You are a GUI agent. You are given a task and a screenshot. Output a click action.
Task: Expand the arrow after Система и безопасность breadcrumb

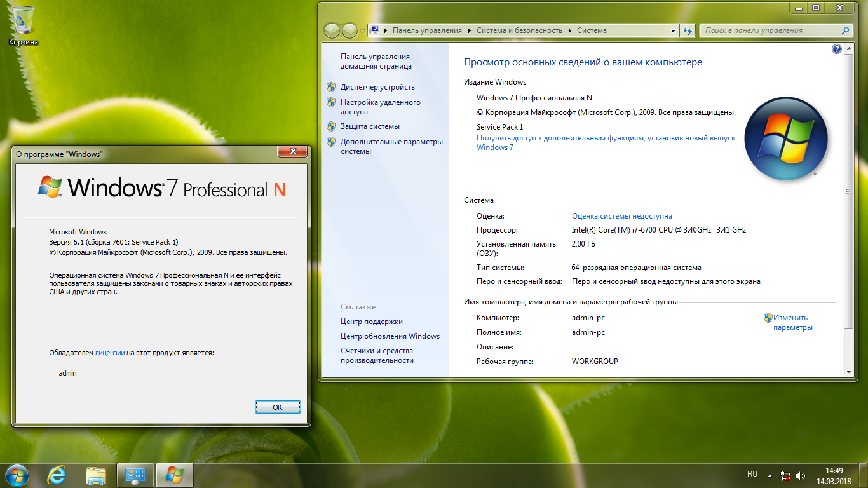coord(570,30)
